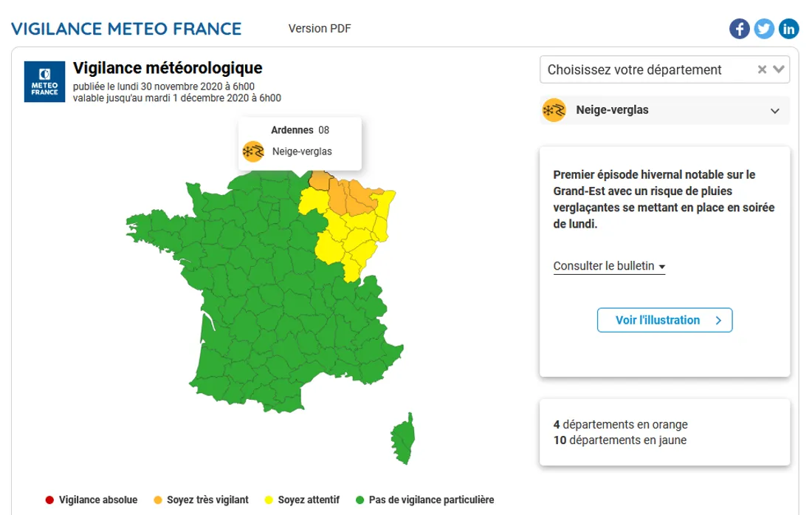Share the page on Facebook
812x515 pixels.
[740, 29]
